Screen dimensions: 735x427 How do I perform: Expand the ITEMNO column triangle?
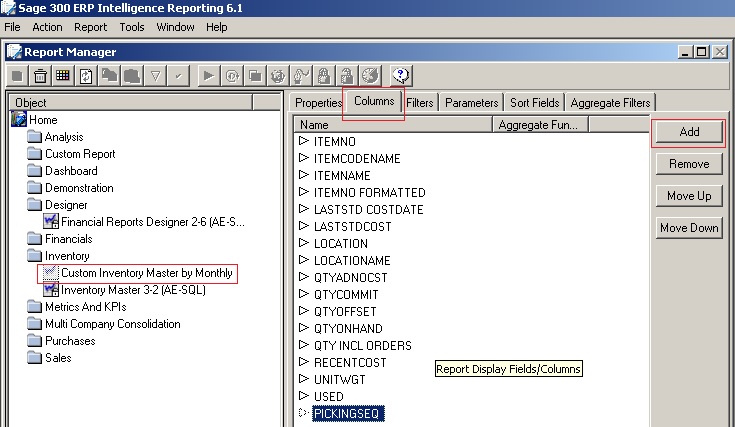click(304, 141)
